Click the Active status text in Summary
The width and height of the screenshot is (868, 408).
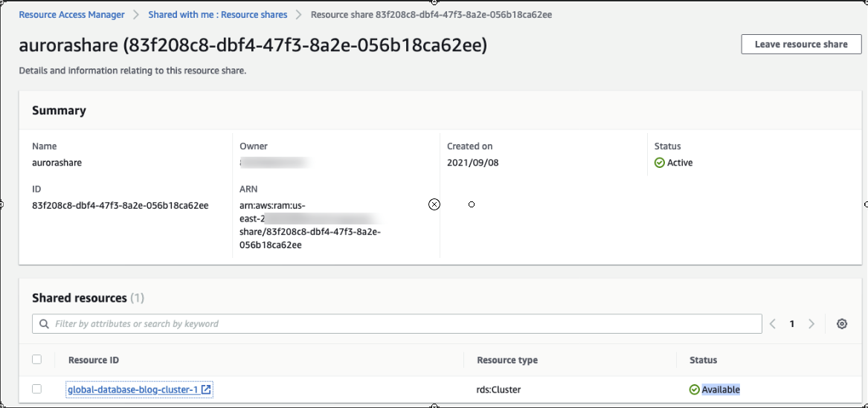(680, 163)
